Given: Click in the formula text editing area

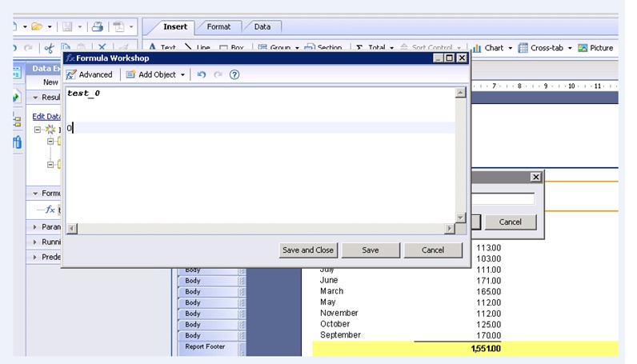Looking at the screenshot, I should (260, 154).
